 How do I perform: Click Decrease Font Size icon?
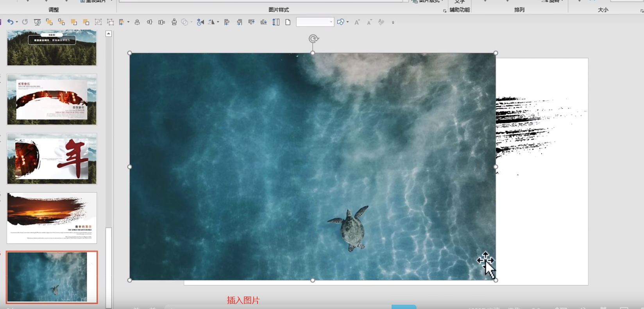tap(369, 22)
